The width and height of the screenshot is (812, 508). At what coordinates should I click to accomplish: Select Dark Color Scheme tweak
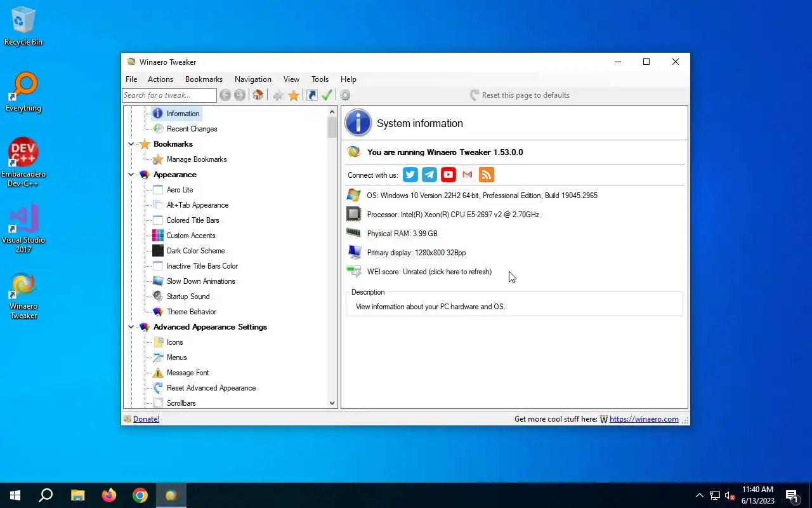[x=195, y=251]
